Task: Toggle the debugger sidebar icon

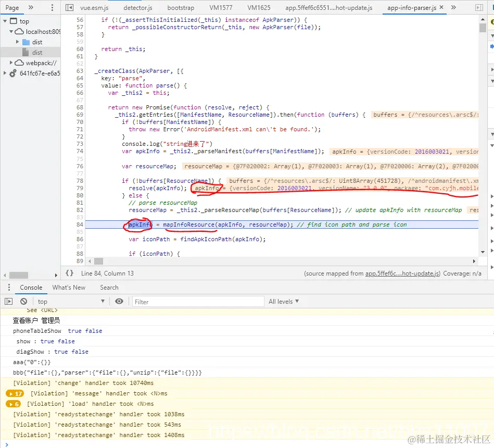Action: pos(479,8)
